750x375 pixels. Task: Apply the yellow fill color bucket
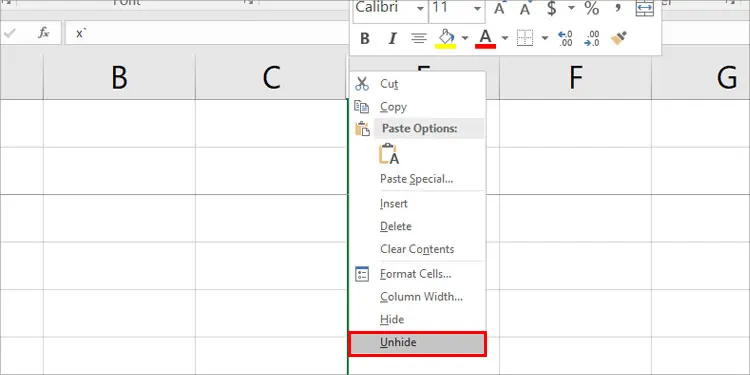pos(446,39)
